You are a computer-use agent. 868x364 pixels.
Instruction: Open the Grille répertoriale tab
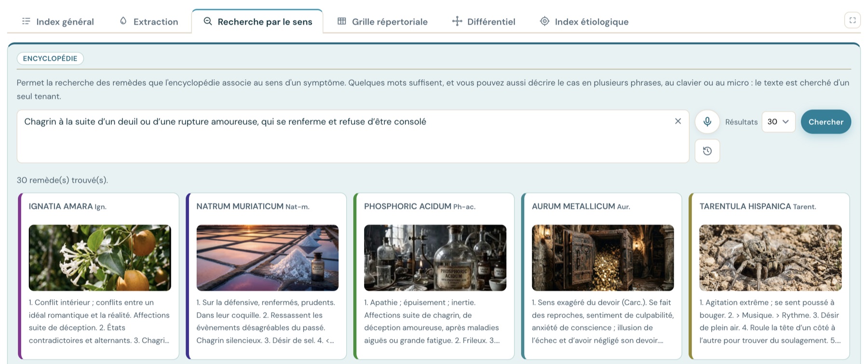[x=382, y=22]
